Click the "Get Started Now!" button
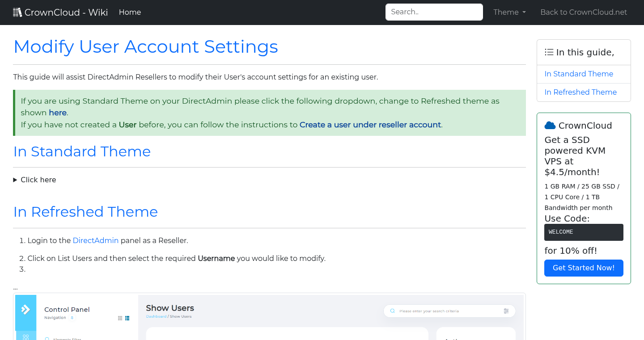 pyautogui.click(x=584, y=268)
